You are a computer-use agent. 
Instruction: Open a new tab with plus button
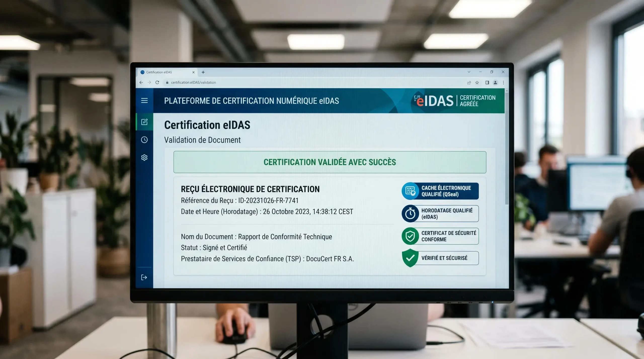point(203,72)
